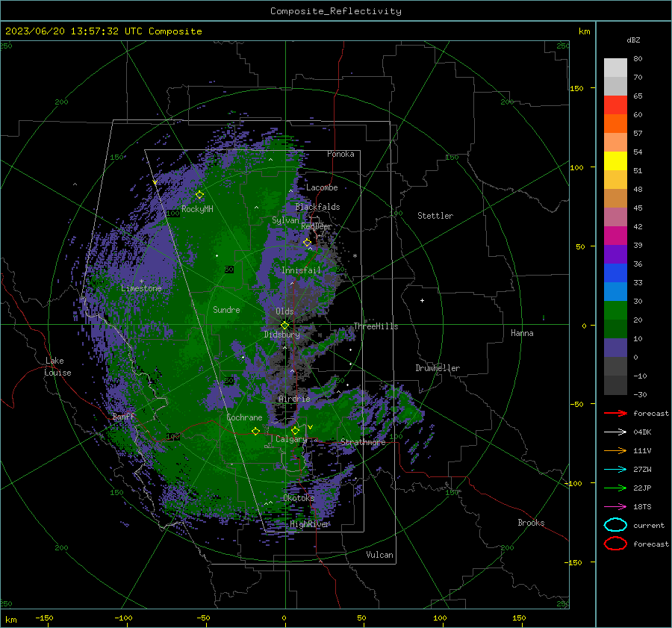The width and height of the screenshot is (672, 628).
Task: Click the yellow diamond marker near RockyMH
Action: [x=199, y=195]
